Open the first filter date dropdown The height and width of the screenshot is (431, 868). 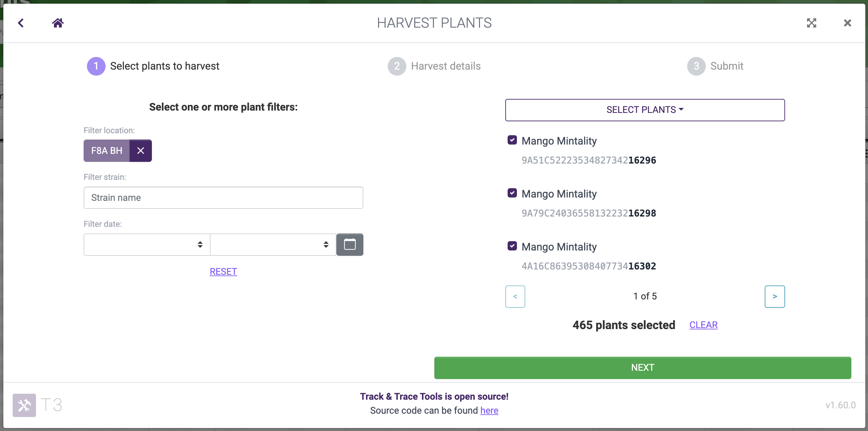pyautogui.click(x=147, y=244)
